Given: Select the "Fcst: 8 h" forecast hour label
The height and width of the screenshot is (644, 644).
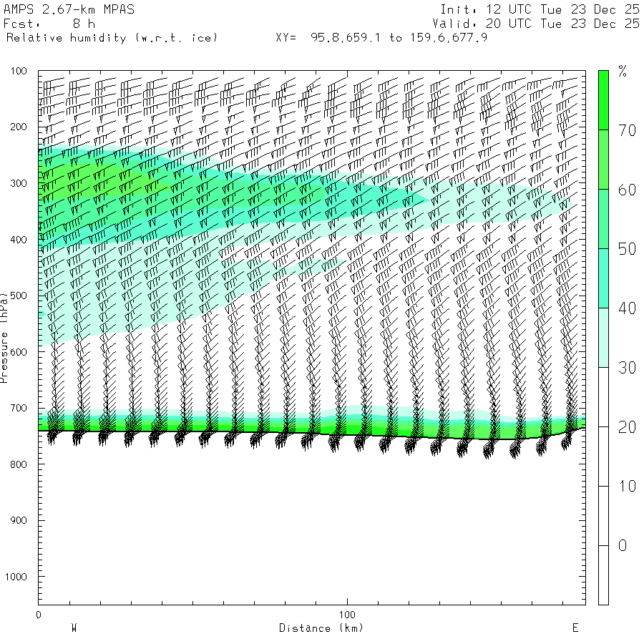Looking at the screenshot, I should pyautogui.click(x=49, y=24).
